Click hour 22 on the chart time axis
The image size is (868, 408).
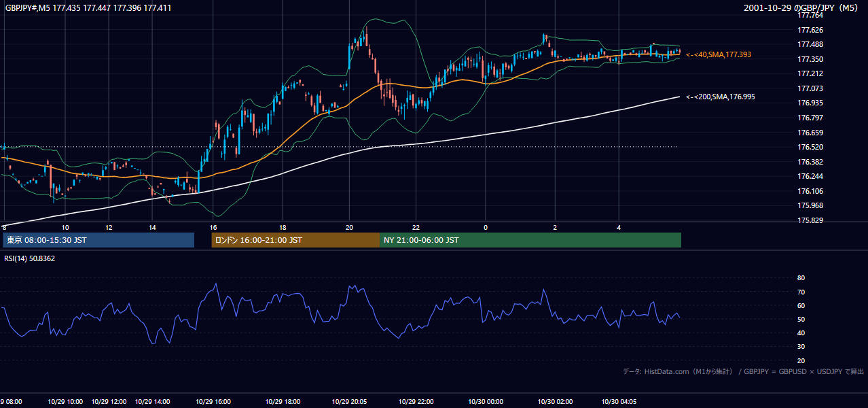pos(416,227)
